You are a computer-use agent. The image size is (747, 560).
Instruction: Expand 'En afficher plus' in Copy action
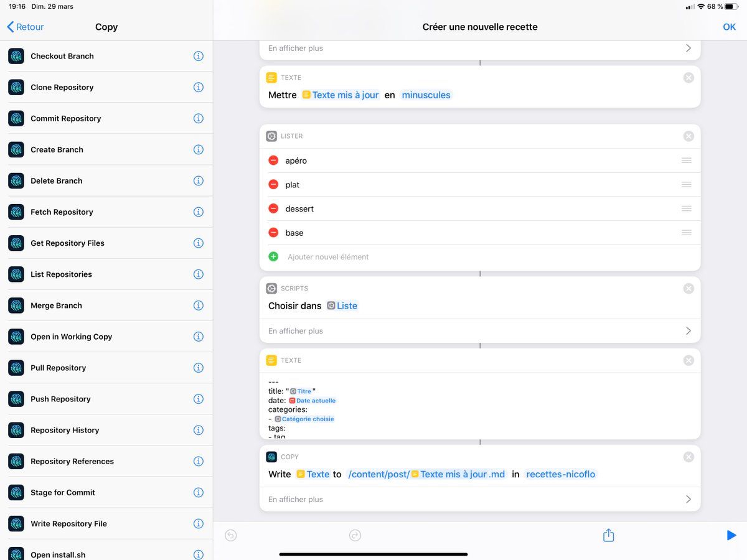coord(479,499)
